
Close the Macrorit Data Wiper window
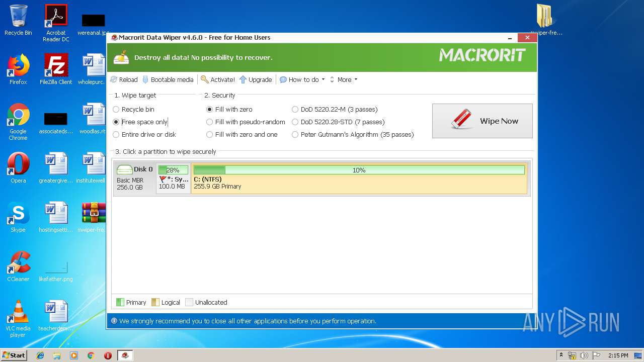pyautogui.click(x=527, y=38)
